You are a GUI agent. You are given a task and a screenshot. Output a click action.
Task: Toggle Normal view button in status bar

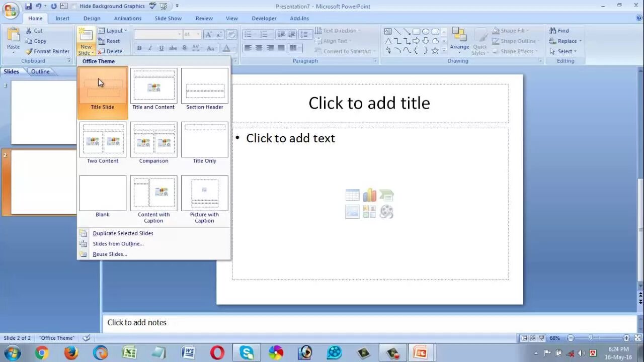click(524, 338)
